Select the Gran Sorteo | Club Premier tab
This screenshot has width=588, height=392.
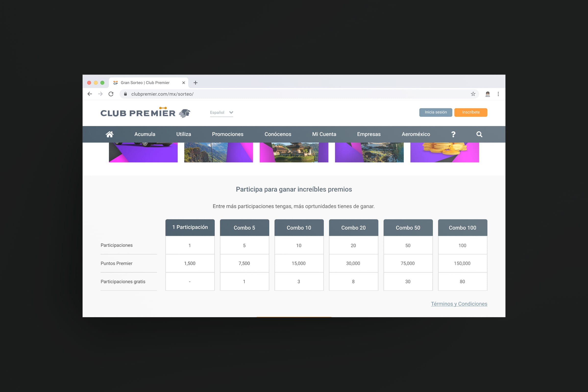(148, 83)
